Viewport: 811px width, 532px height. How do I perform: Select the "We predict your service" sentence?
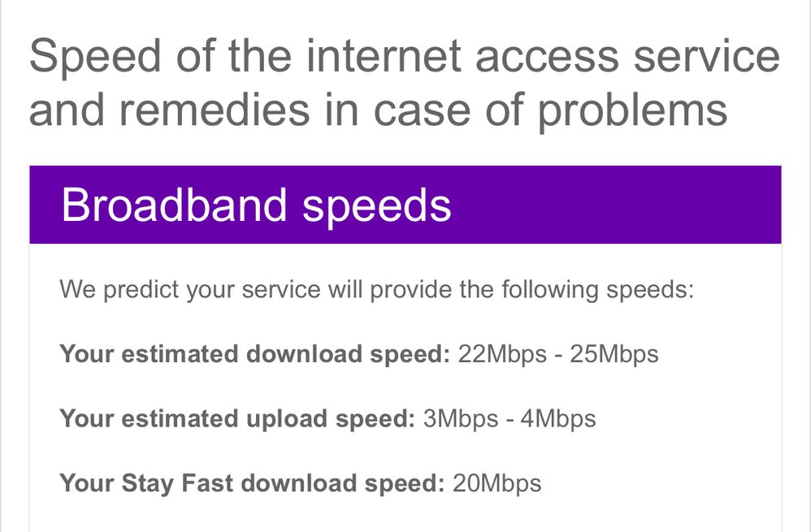pos(377,290)
